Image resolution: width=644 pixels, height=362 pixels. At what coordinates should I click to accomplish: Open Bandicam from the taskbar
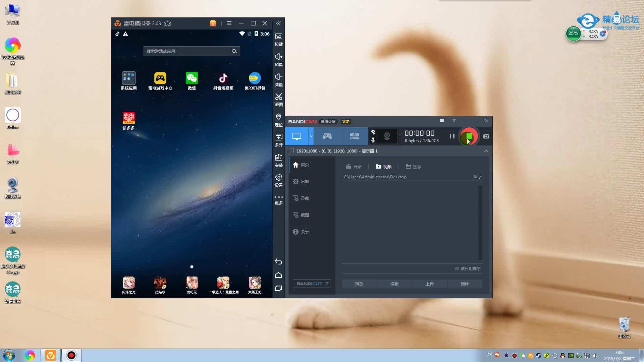[x=71, y=355]
